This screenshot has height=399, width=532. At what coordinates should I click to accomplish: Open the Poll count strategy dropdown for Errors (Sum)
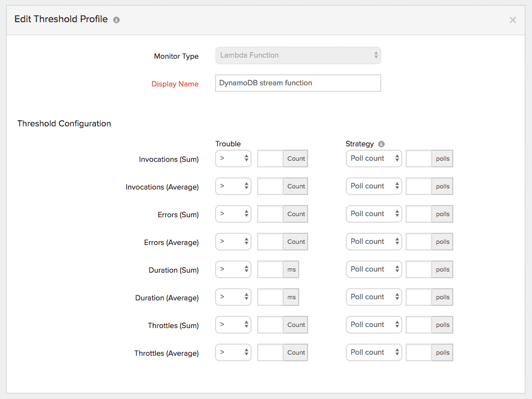pyautogui.click(x=374, y=214)
